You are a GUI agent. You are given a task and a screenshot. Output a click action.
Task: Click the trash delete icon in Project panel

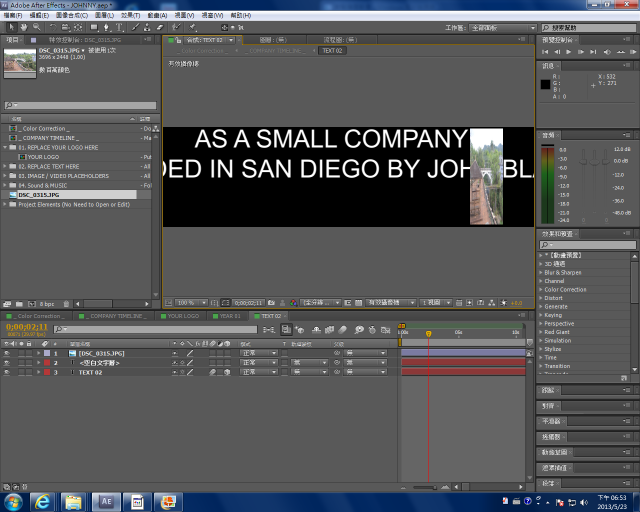point(66,304)
